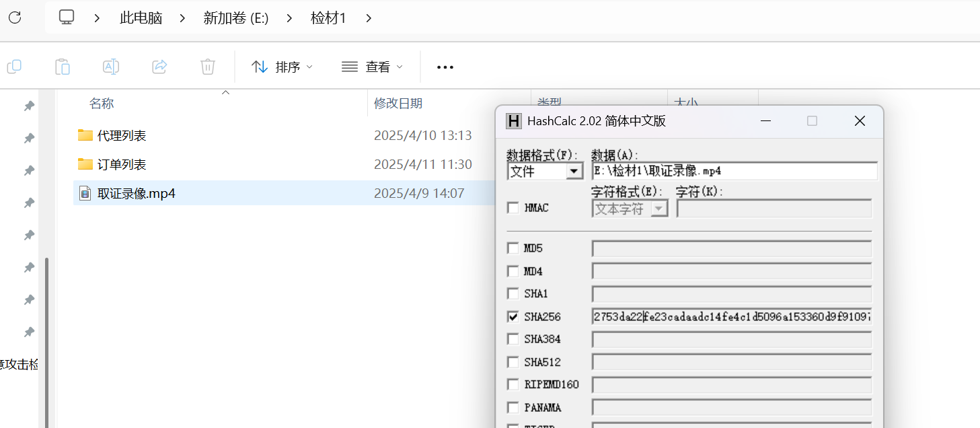Click the share icon in toolbar
This screenshot has height=428, width=980.
tap(159, 67)
